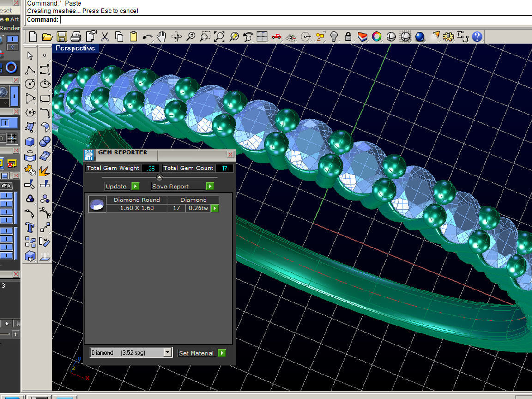Select the Pan hand tool
The image size is (532, 399).
coord(162,36)
